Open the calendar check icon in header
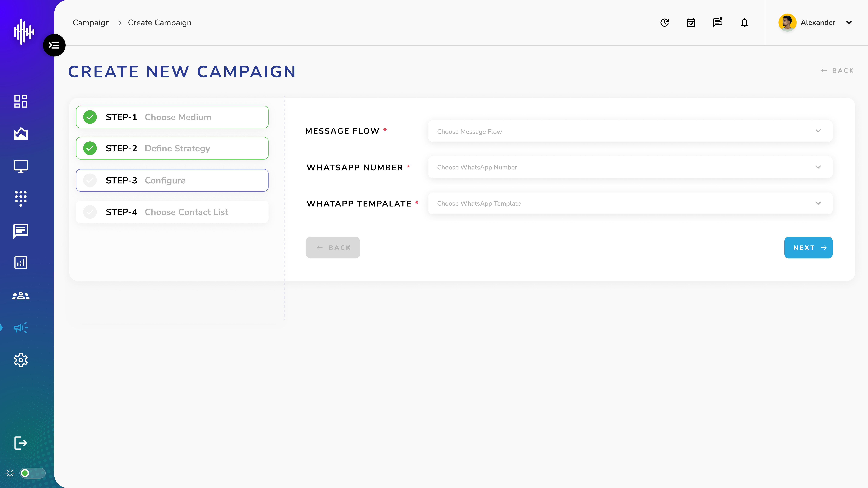This screenshot has width=868, height=488. (691, 23)
